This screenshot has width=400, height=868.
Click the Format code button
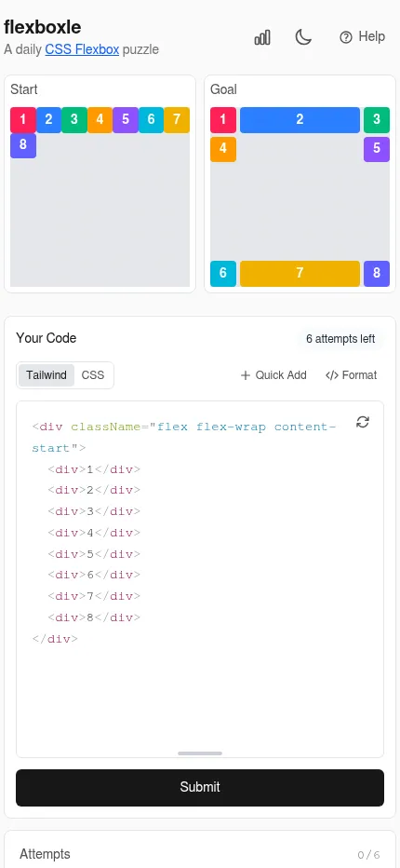click(352, 375)
